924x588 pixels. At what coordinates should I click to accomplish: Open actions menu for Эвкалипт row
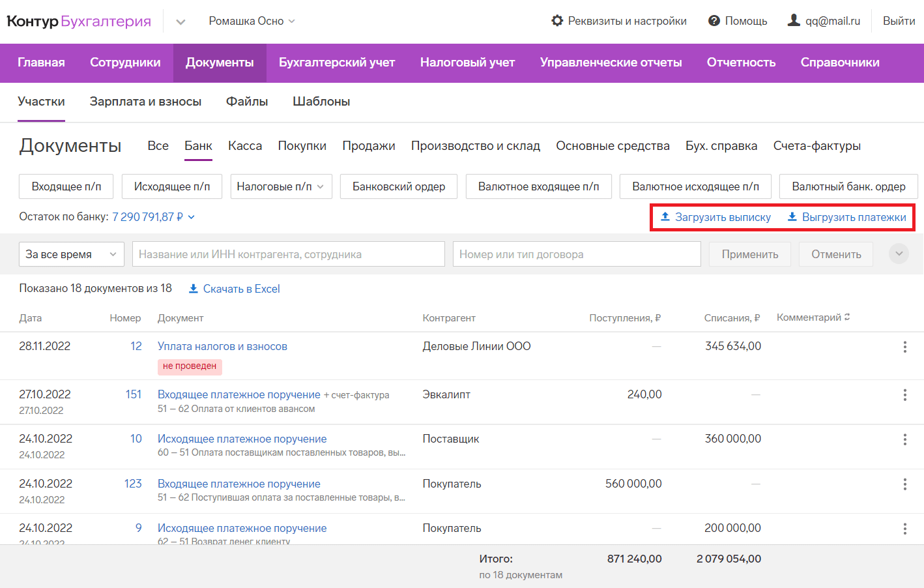[x=904, y=395]
